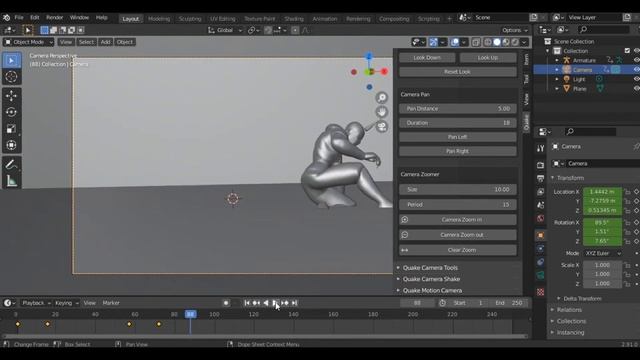Viewport: 640px width, 360px height.
Task: Toggle Armature visibility eye in outliner
Action: [x=636, y=60]
